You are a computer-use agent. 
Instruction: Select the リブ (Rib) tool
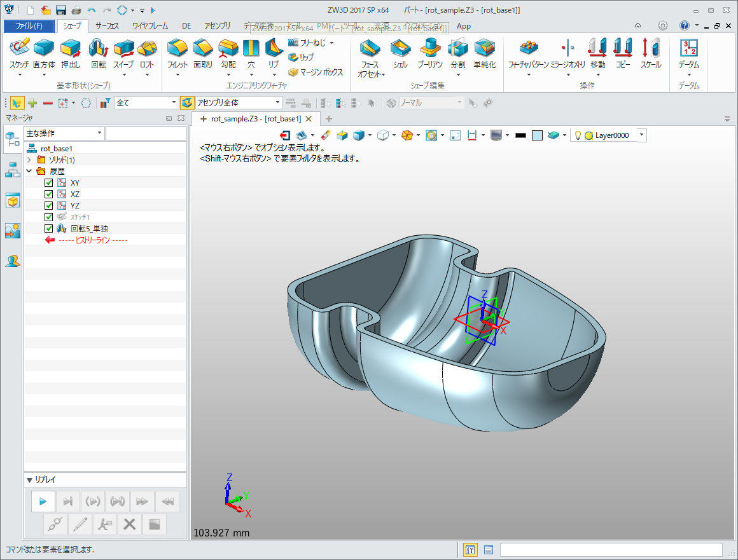click(x=274, y=53)
